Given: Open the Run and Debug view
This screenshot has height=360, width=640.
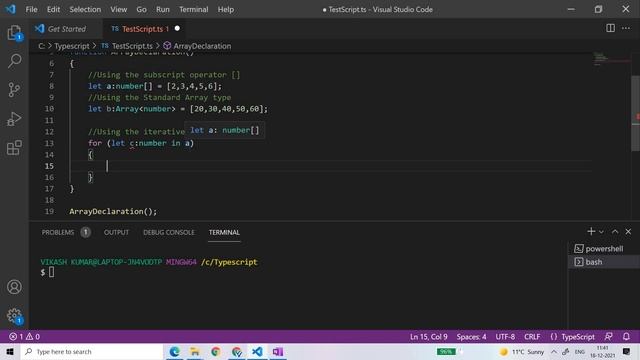Looking at the screenshot, I should (x=14, y=119).
